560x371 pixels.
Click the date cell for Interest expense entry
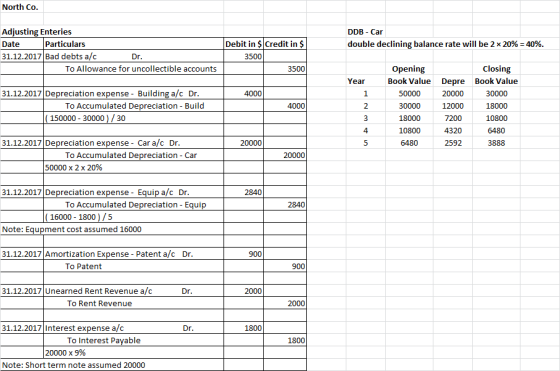point(22,328)
